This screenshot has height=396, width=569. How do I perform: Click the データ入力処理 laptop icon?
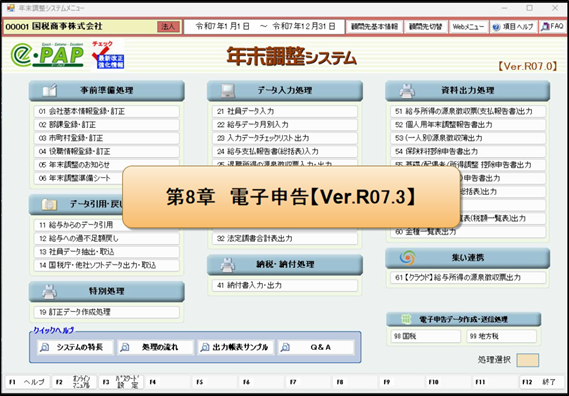coord(228,90)
